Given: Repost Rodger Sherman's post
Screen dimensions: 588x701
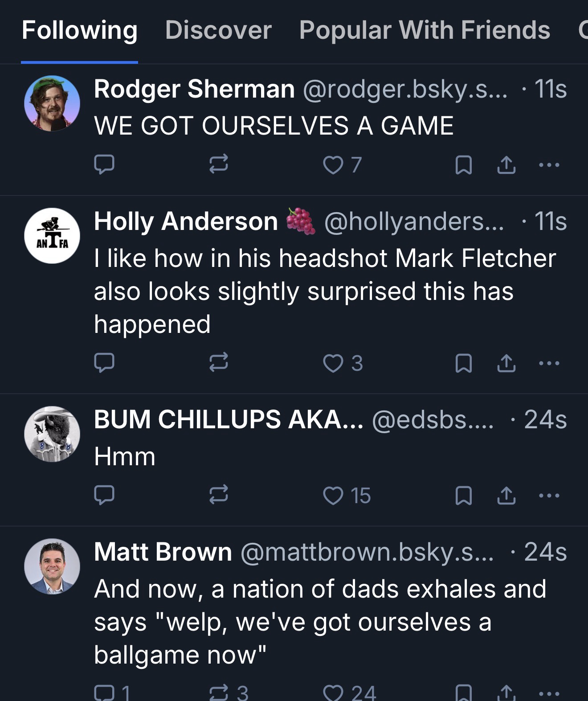Looking at the screenshot, I should (219, 164).
